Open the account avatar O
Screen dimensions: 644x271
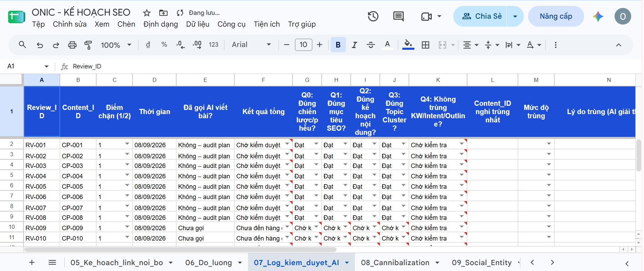pyautogui.click(x=623, y=16)
